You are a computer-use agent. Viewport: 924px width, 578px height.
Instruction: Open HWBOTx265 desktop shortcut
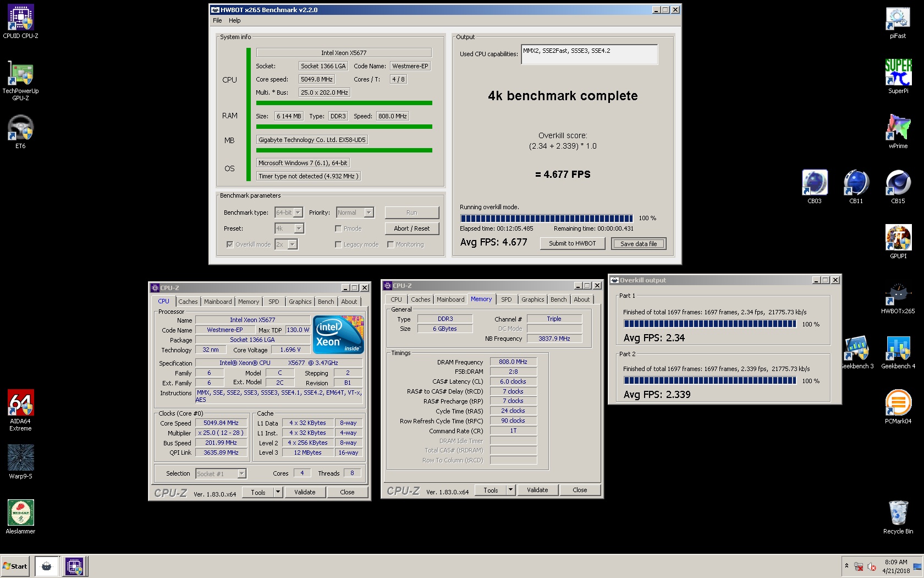[898, 297]
